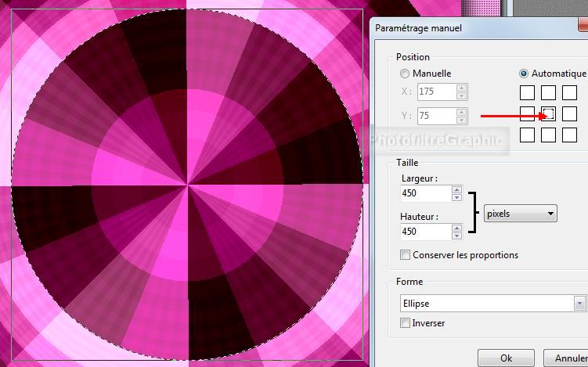Viewport: 588px width, 367px height.
Task: Click into the Hauteur input field
Action: point(424,232)
